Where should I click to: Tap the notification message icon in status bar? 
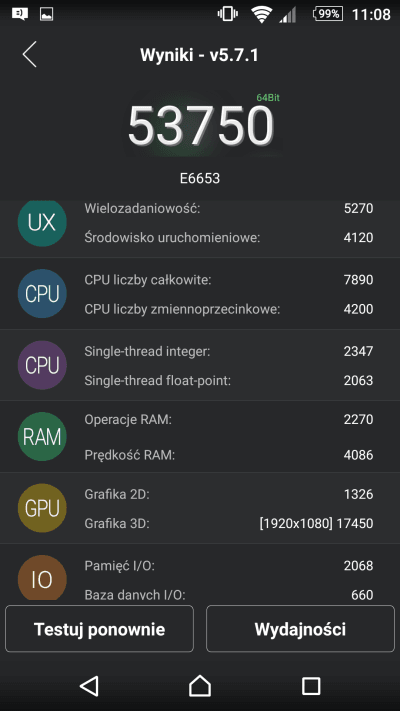pyautogui.click(x=20, y=14)
